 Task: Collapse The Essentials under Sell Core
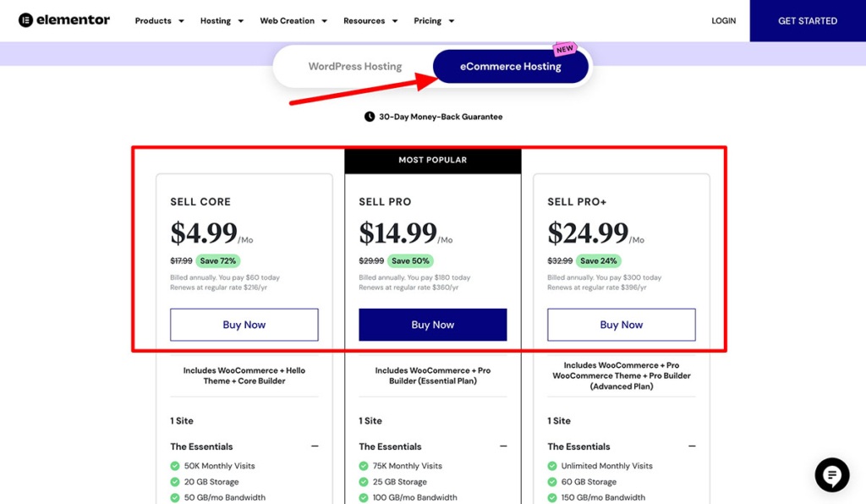(x=315, y=446)
